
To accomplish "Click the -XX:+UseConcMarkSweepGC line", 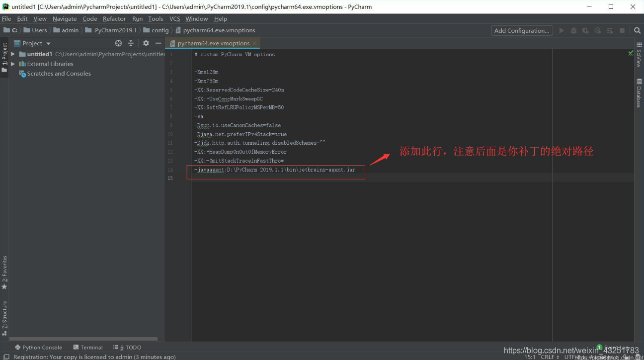I will point(229,99).
